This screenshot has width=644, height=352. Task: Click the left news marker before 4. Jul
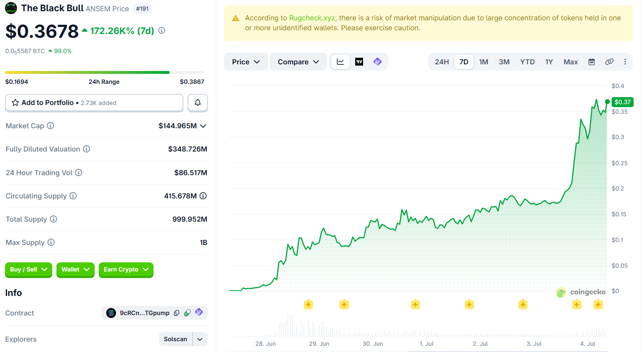[577, 304]
